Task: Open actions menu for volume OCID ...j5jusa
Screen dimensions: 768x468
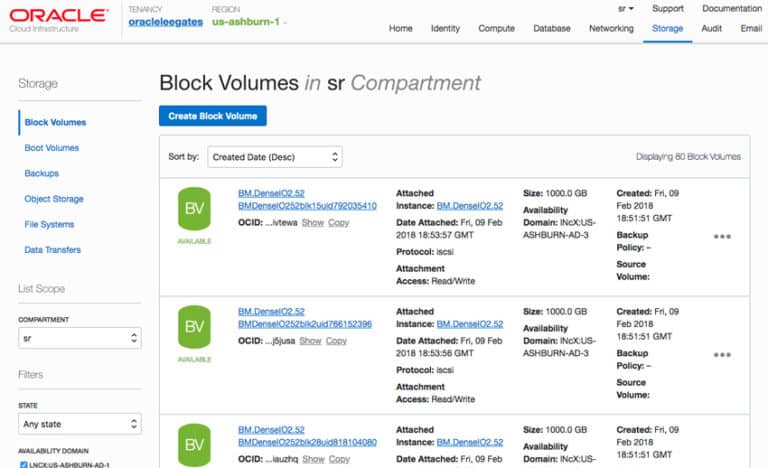Action: click(722, 355)
